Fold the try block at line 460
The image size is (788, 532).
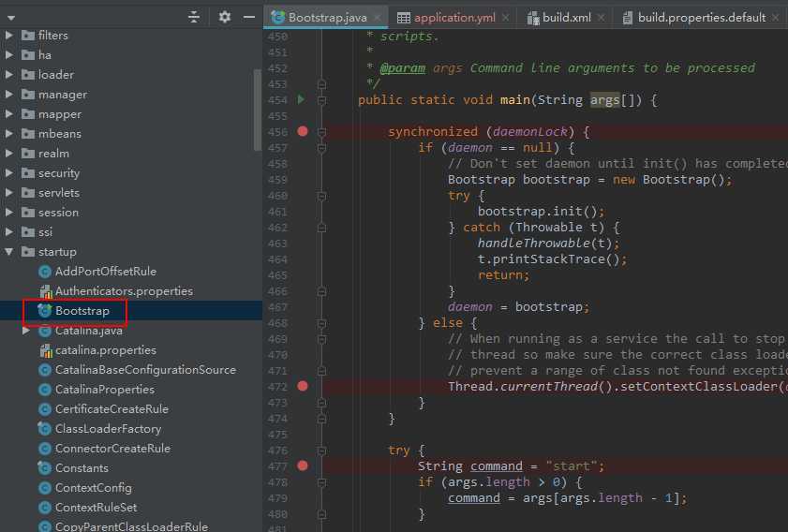[x=321, y=196]
